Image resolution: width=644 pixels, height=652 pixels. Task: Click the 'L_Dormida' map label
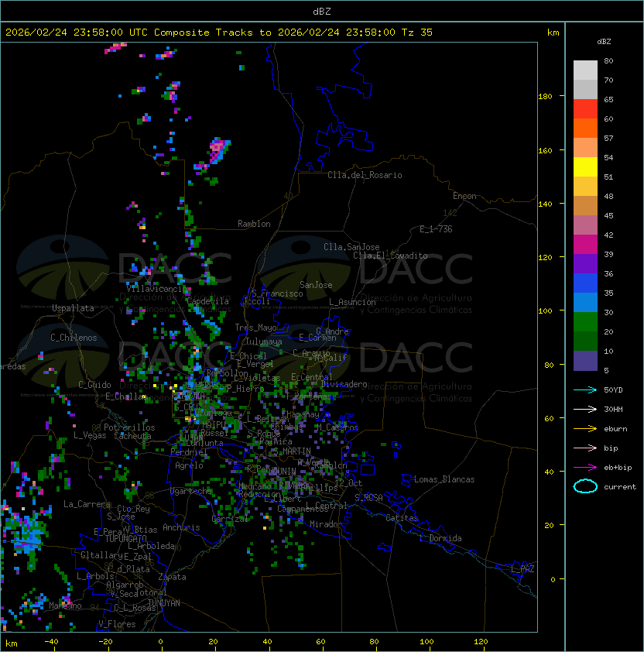440,538
